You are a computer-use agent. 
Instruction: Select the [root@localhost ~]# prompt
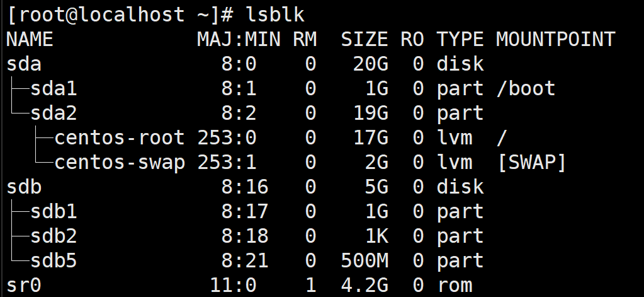[120, 15]
